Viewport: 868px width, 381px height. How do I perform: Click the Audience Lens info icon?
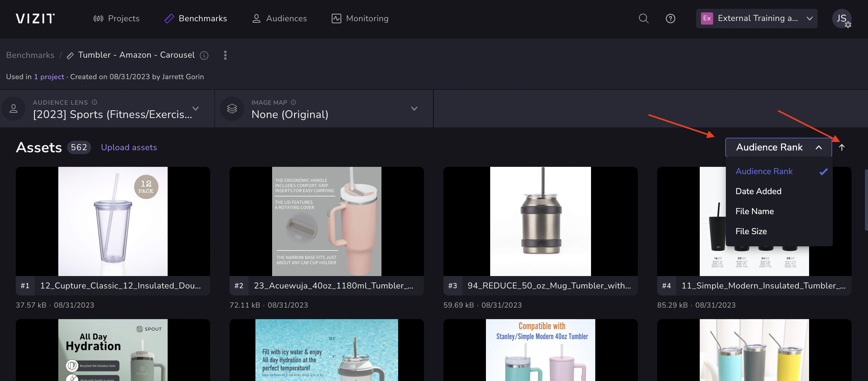tap(95, 102)
